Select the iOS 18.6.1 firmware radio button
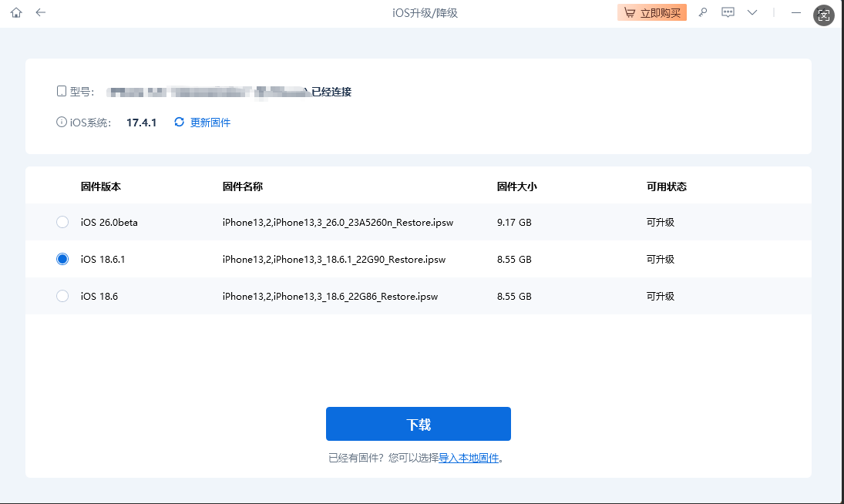The height and width of the screenshot is (504, 844). pos(62,259)
